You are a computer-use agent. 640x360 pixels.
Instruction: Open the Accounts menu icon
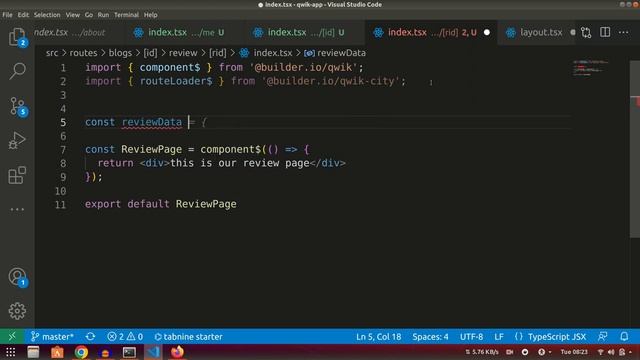[17, 277]
